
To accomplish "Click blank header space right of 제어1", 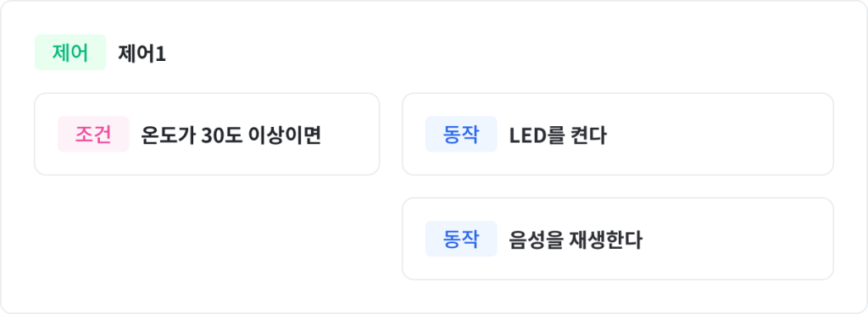I will pos(498,53).
